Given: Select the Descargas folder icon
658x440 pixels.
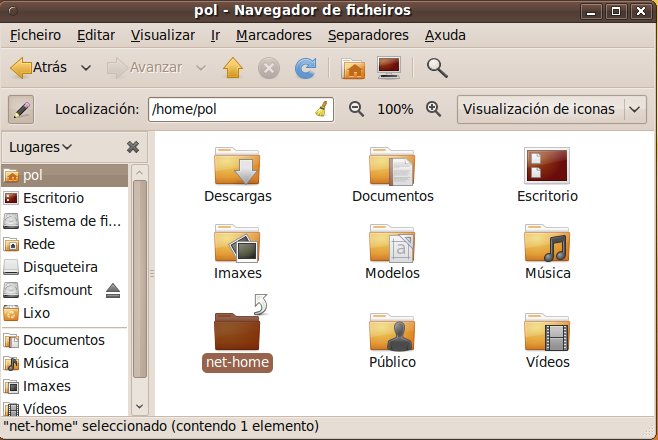Looking at the screenshot, I should (237, 167).
